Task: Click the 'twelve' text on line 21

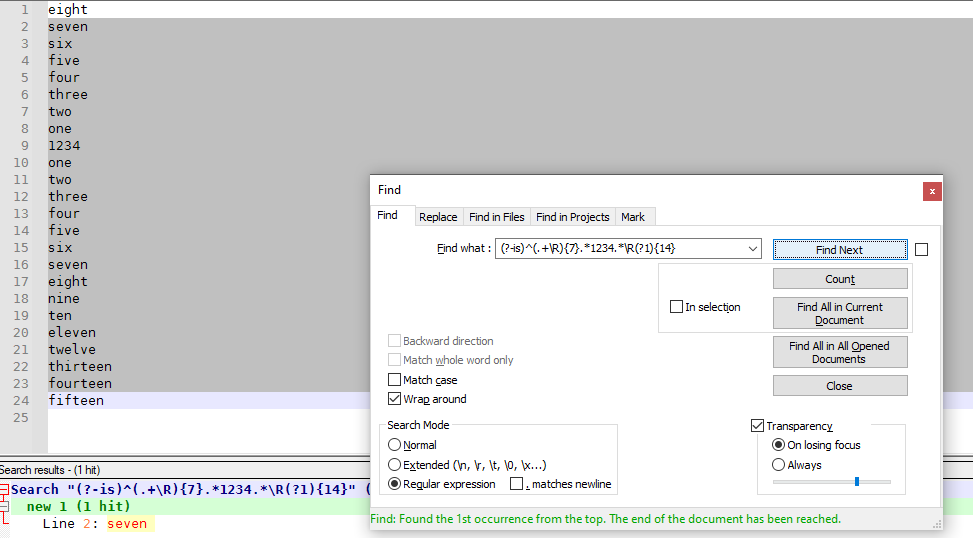Action: (72, 349)
